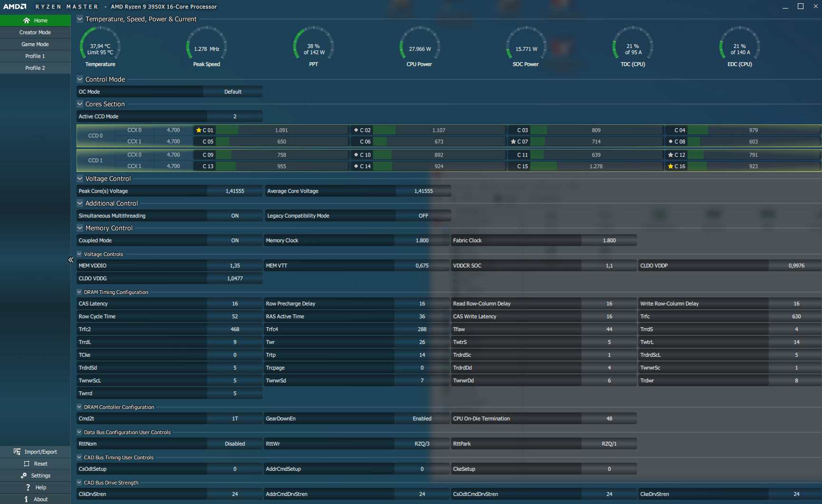The height and width of the screenshot is (504, 822).
Task: Switch to the Creator Mode tab
Action: point(35,32)
